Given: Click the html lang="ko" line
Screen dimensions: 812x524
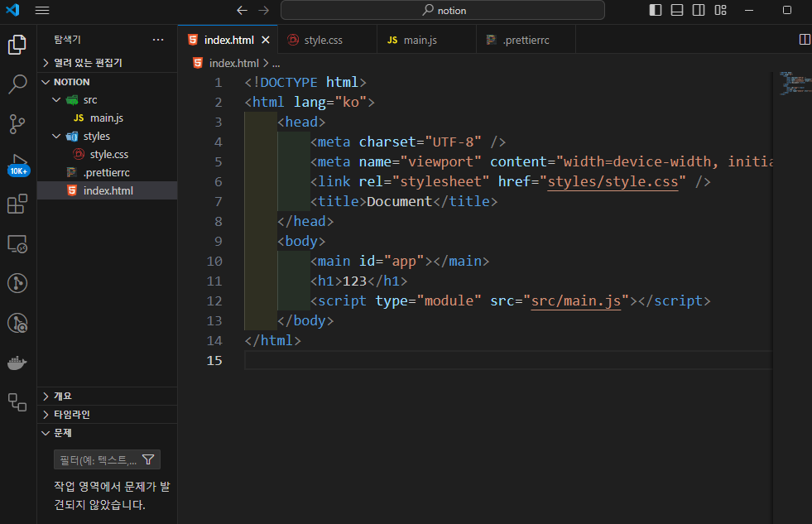Looking at the screenshot, I should (x=310, y=102).
